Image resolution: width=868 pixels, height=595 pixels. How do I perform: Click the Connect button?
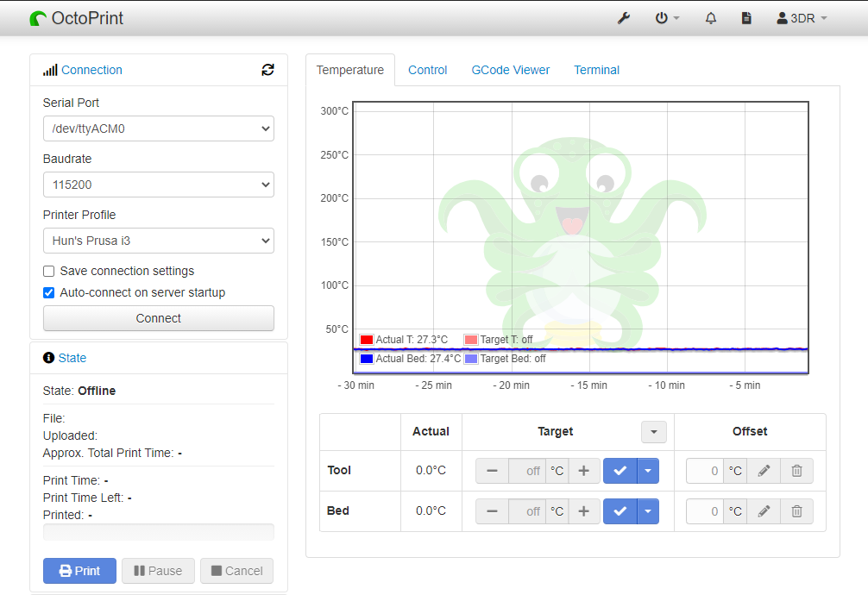click(x=158, y=318)
